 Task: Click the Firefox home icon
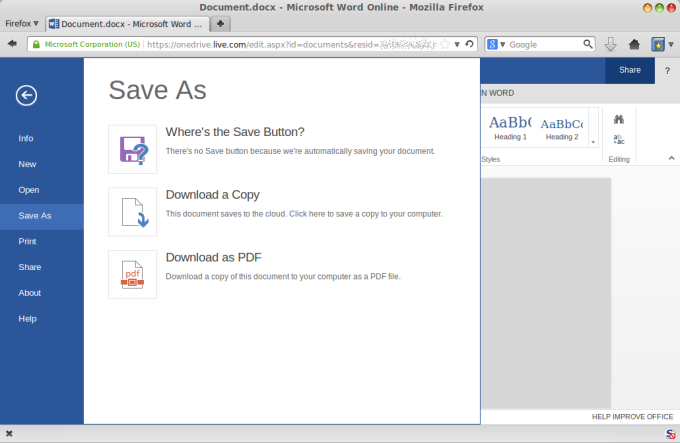coord(634,44)
